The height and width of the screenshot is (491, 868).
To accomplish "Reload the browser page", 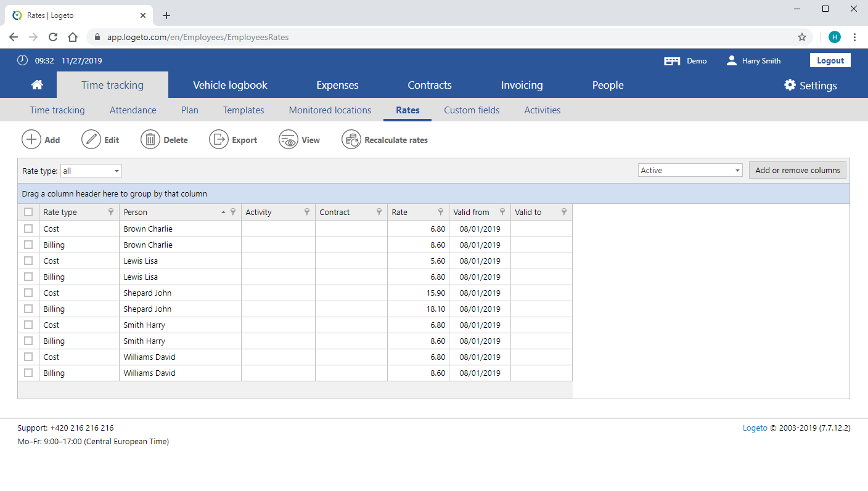I will click(x=53, y=37).
